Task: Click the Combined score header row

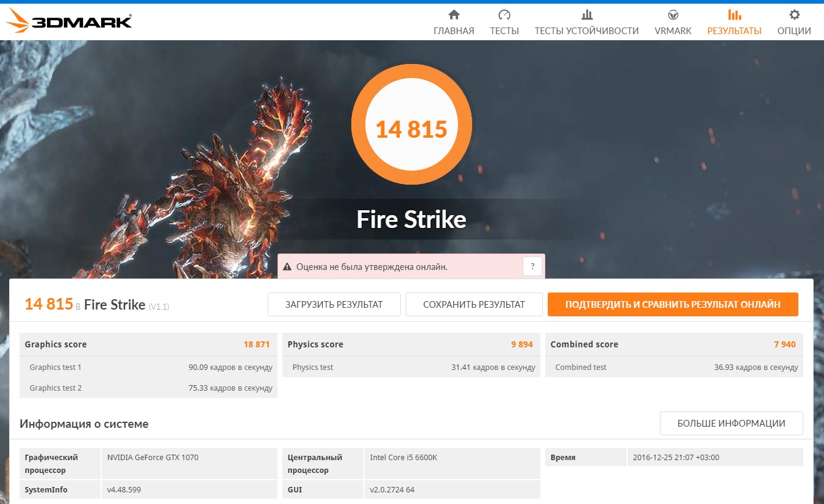Action: tap(674, 344)
